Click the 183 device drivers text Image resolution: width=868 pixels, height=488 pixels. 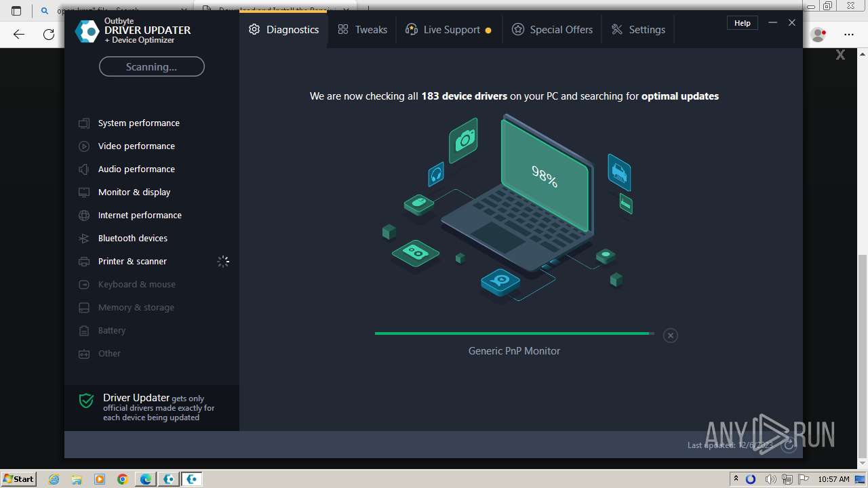click(x=465, y=96)
